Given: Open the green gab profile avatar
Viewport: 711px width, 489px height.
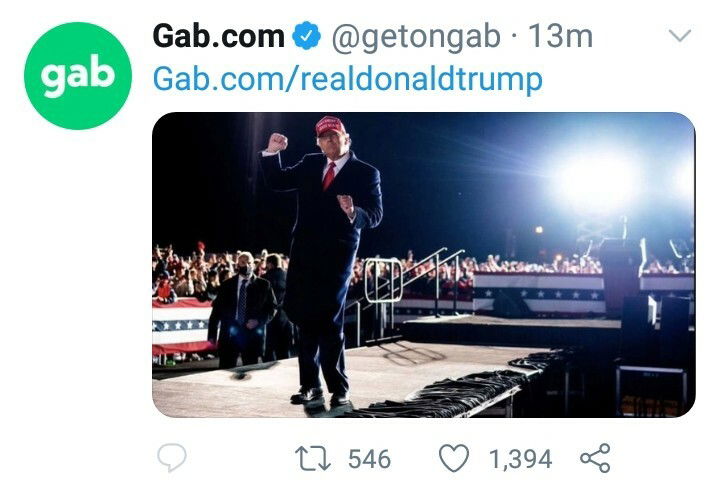Looking at the screenshot, I should 78,76.
